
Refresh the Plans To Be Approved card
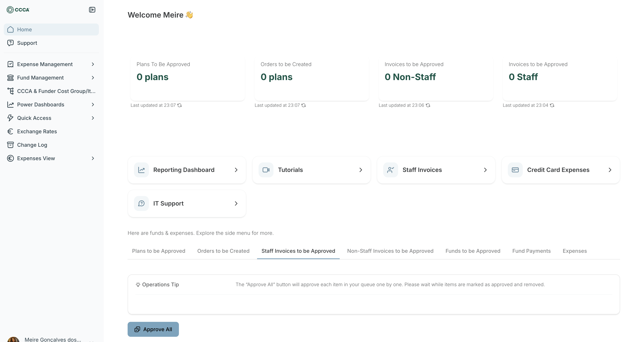pos(179,105)
